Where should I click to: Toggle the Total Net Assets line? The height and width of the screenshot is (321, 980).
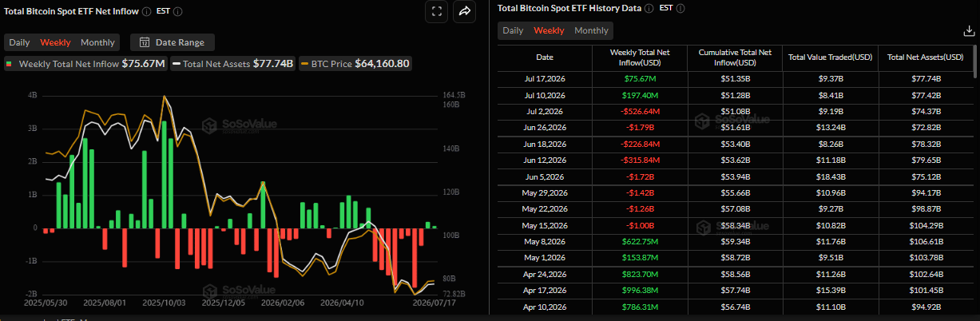[x=232, y=64]
